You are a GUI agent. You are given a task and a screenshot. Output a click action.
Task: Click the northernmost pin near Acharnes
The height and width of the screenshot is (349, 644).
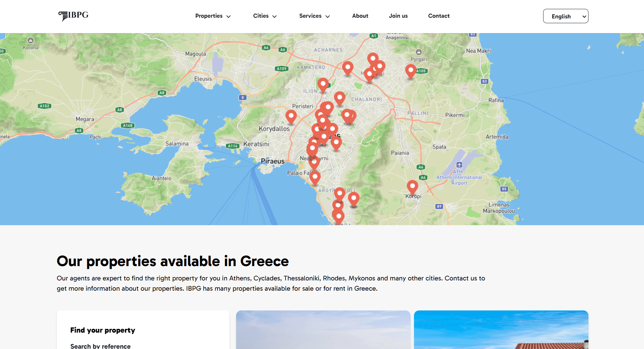click(372, 57)
